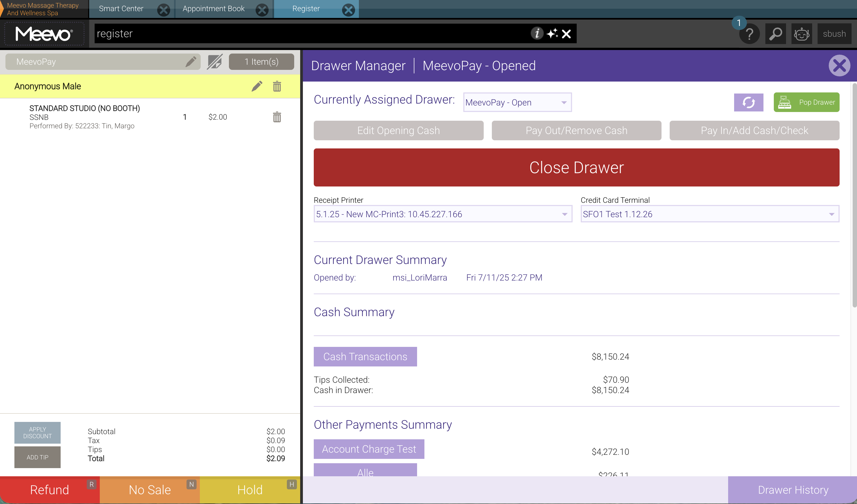Viewport: 857px width, 504px height.
Task: Open the sbush user menu
Action: 834,34
